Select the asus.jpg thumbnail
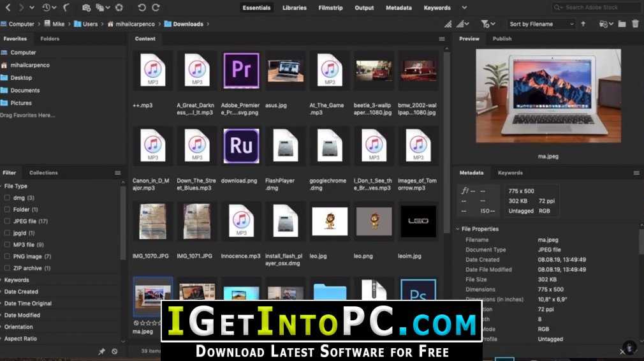This screenshot has width=644, height=361. 286,71
